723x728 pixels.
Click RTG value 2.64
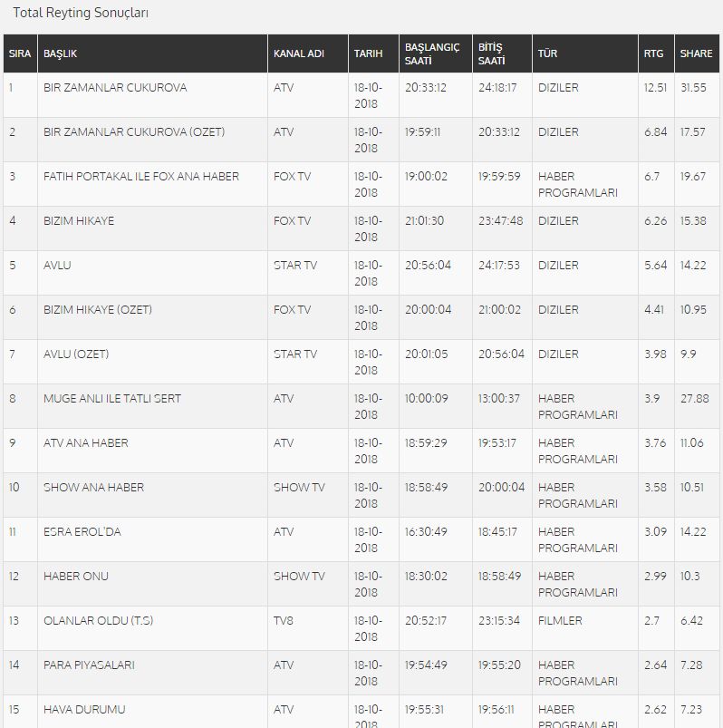[x=656, y=665]
